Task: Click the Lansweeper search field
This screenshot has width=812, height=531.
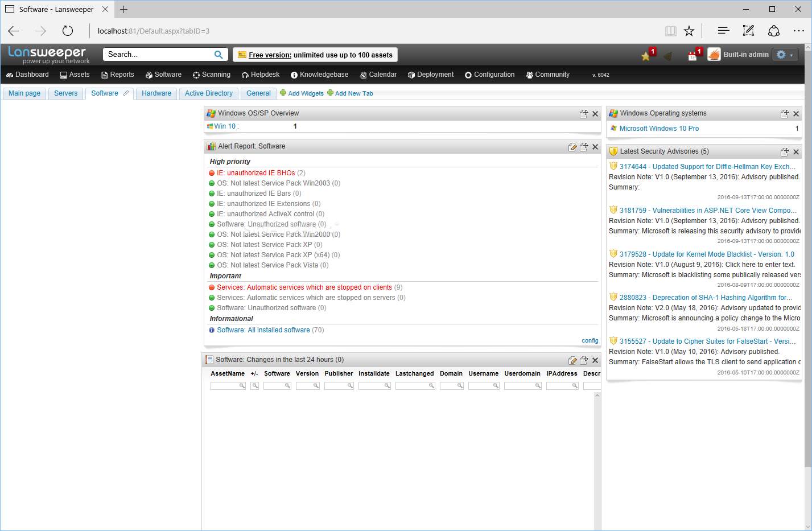Action: (159, 55)
